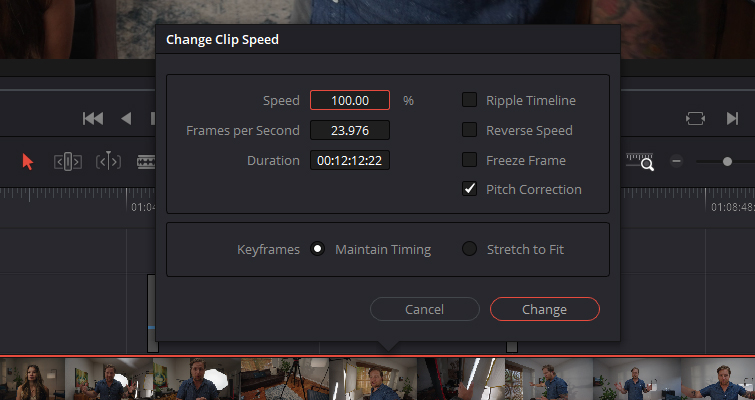Click the Cancel button

click(x=424, y=309)
